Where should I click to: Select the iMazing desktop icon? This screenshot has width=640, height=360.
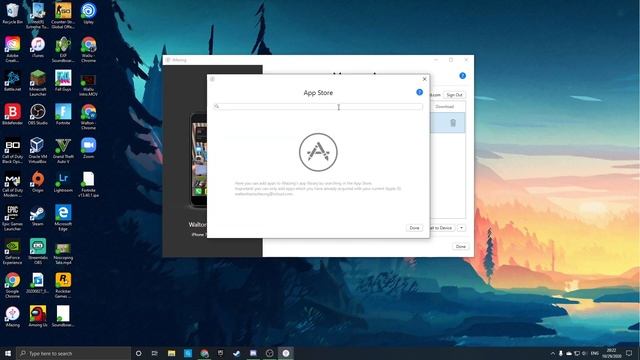[x=13, y=317]
